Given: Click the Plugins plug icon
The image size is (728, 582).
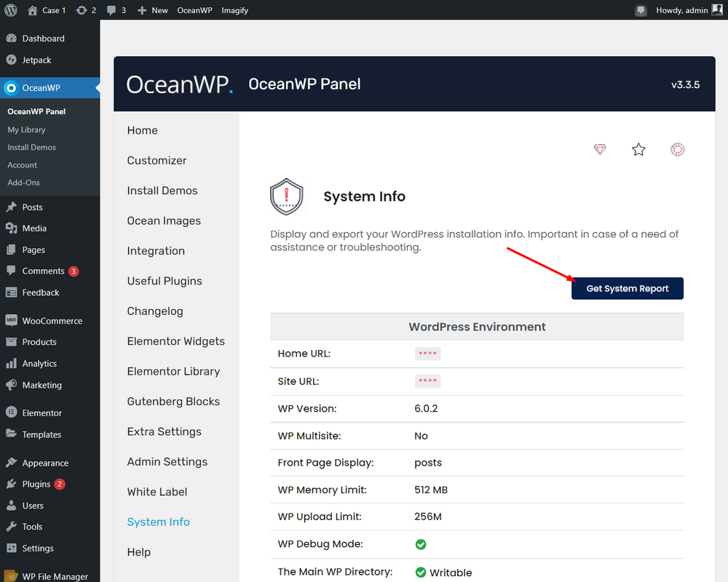Looking at the screenshot, I should [11, 484].
